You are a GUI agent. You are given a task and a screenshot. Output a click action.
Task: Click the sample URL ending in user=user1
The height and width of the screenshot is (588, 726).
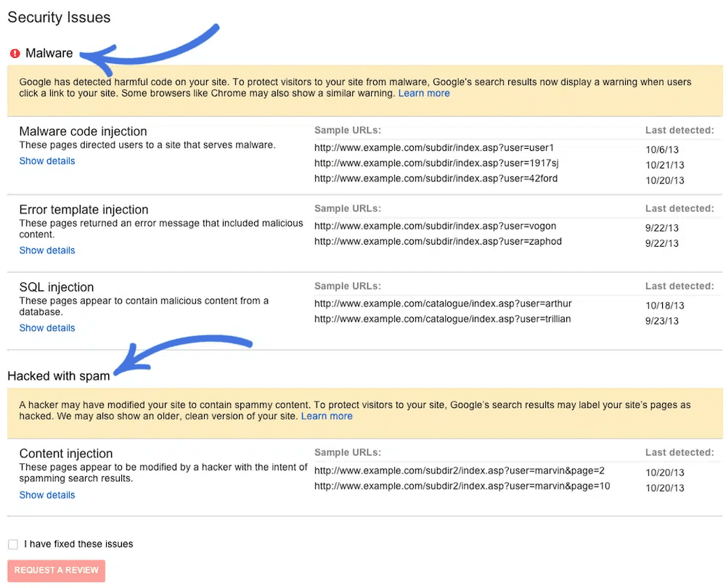[x=434, y=147]
